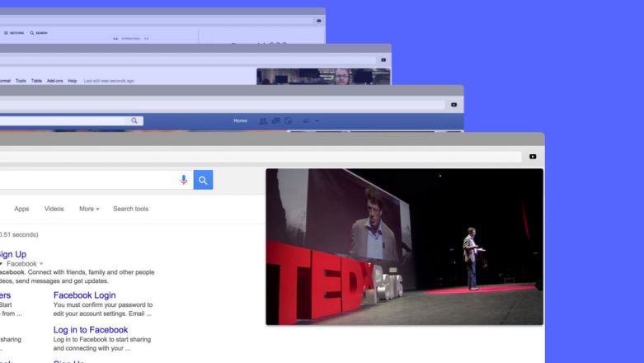
Task: Click 'Last edit was seconds ago' in Docs window
Action: [109, 81]
